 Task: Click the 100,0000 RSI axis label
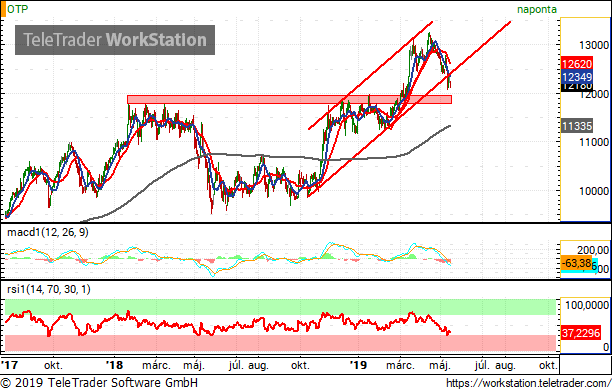click(x=587, y=305)
